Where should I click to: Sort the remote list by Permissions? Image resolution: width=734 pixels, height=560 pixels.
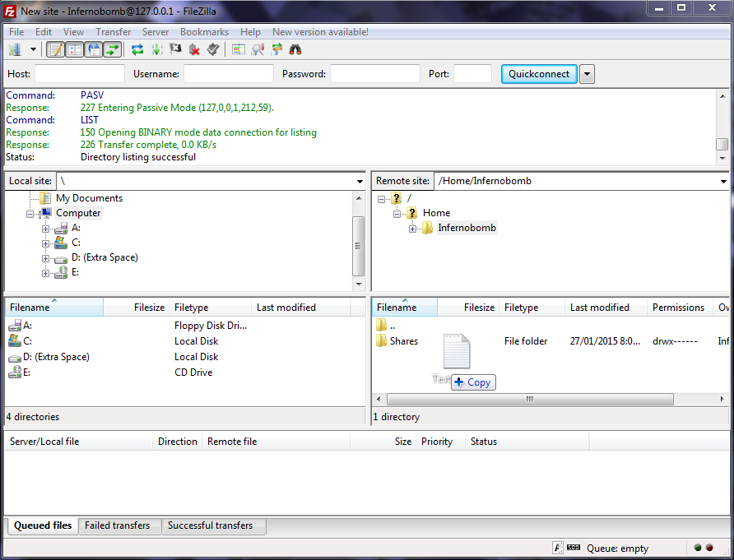click(680, 308)
